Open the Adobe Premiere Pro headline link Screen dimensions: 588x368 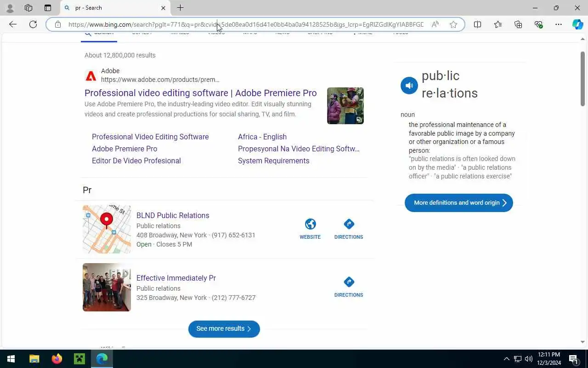(x=200, y=93)
